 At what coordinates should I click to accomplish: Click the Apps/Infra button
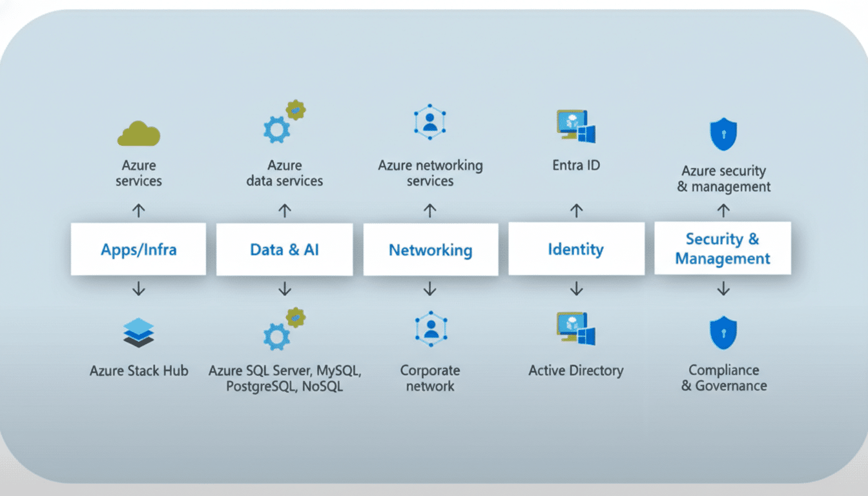click(138, 249)
